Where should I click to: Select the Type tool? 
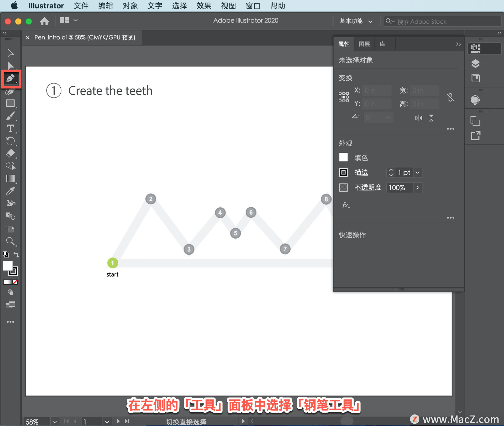coord(10,128)
